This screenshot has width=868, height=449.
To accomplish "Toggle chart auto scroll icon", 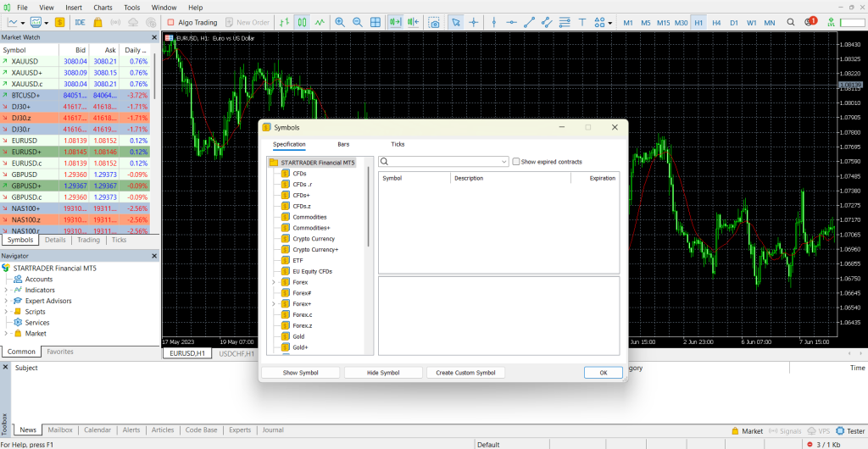I will click(x=395, y=23).
